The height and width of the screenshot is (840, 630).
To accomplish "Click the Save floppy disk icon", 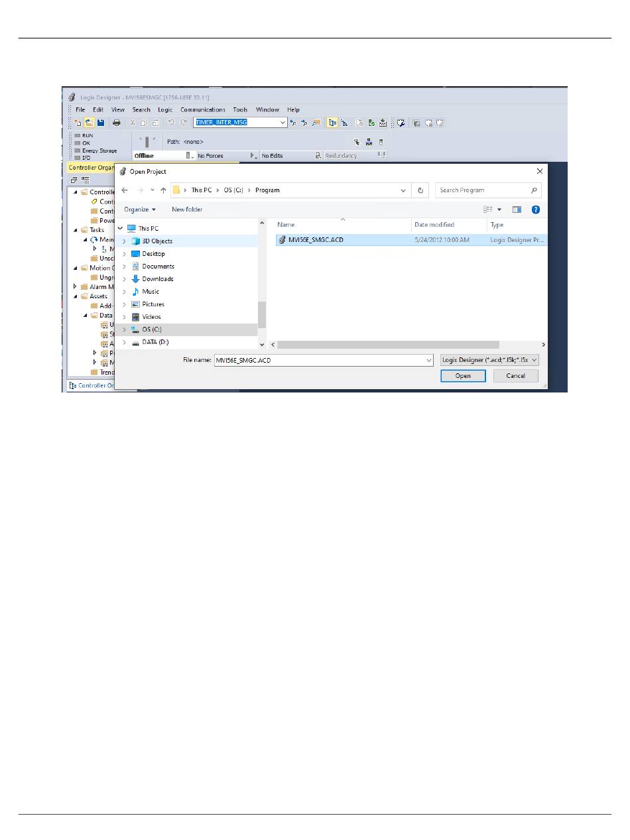I will [x=101, y=123].
